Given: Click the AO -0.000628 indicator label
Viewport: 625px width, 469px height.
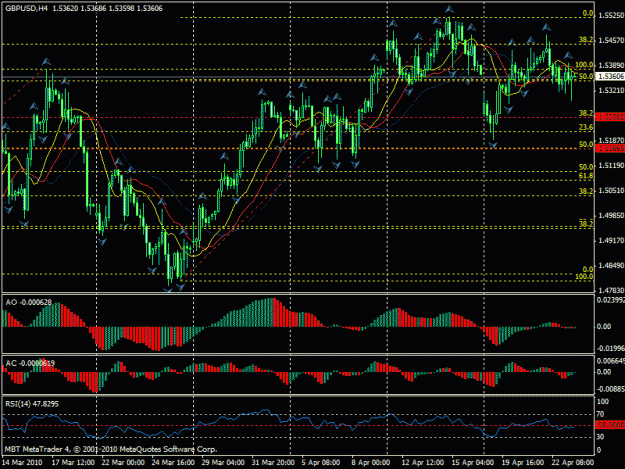Looking at the screenshot, I should point(29,302).
